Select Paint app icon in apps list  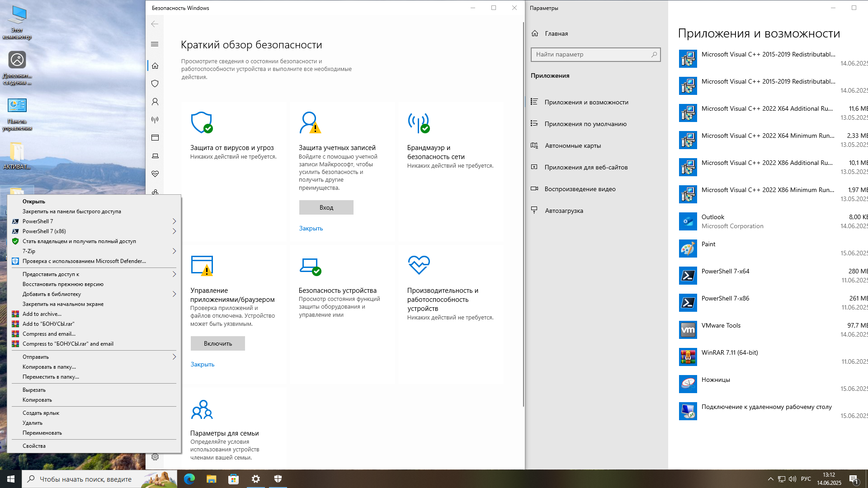point(688,249)
